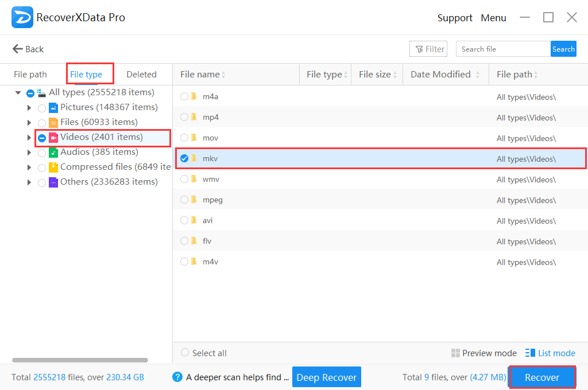Click the mov folder icon
The height and width of the screenshot is (390, 588).
tap(194, 138)
